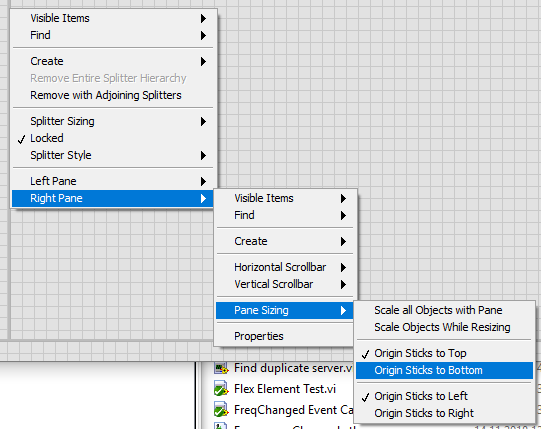
Task: Select the Flex Element Test.vi file name
Action: 285,389
